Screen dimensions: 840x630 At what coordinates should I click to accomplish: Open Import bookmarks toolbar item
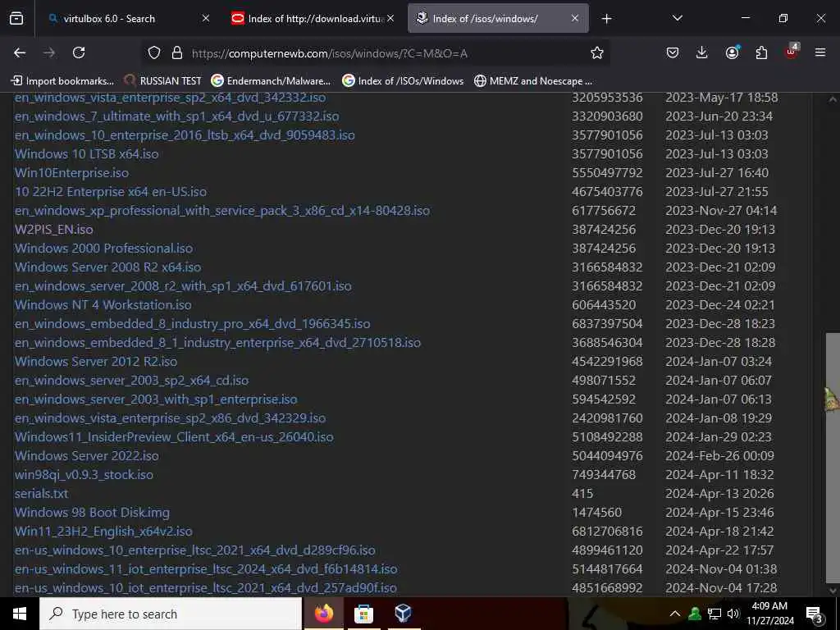(63, 81)
